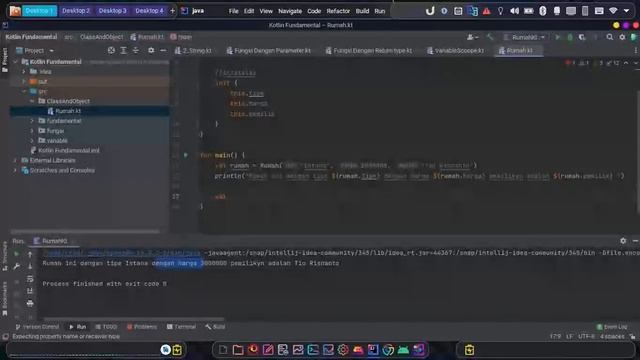The height and width of the screenshot is (360, 640).
Task: Switch to Desktop 2 workspace
Action: point(76,11)
